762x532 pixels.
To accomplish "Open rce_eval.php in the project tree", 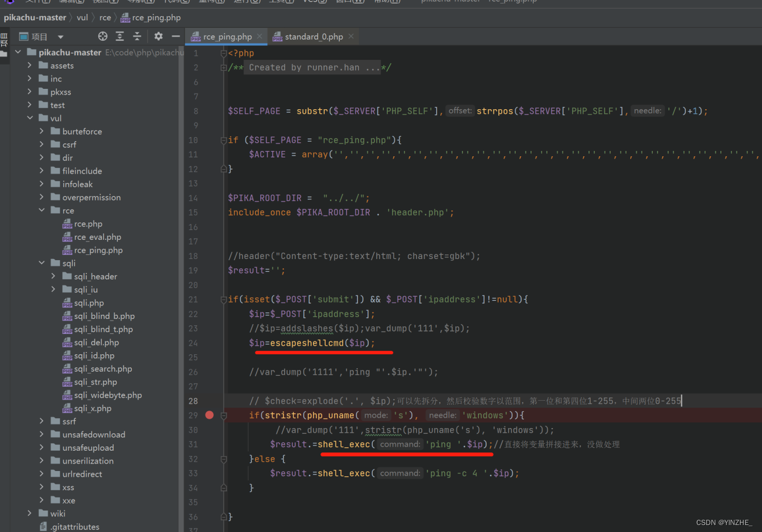I will [x=98, y=237].
